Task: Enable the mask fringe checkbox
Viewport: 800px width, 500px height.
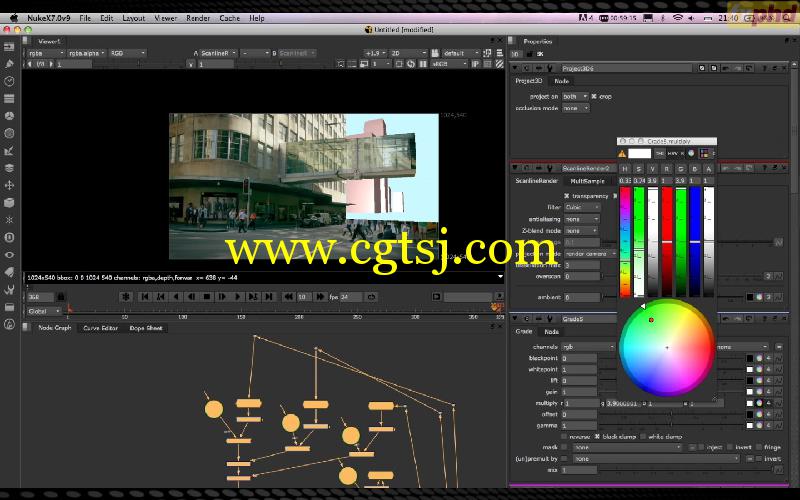Action: click(759, 447)
